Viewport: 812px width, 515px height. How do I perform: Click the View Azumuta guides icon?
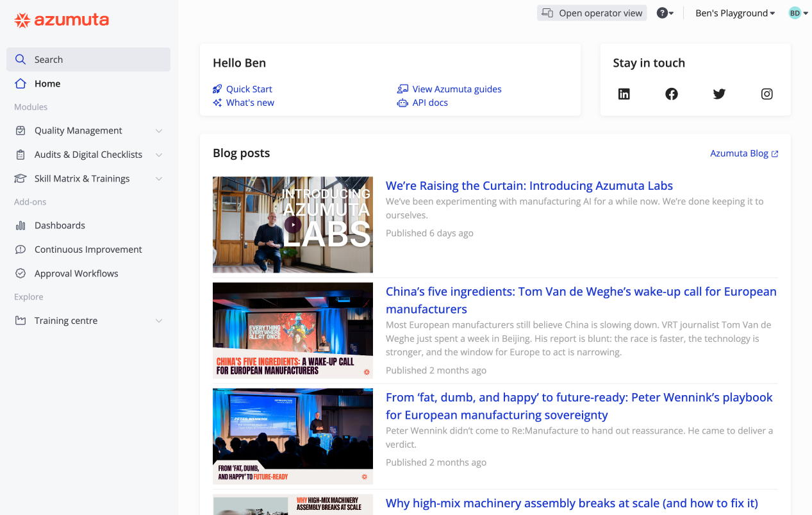click(402, 89)
